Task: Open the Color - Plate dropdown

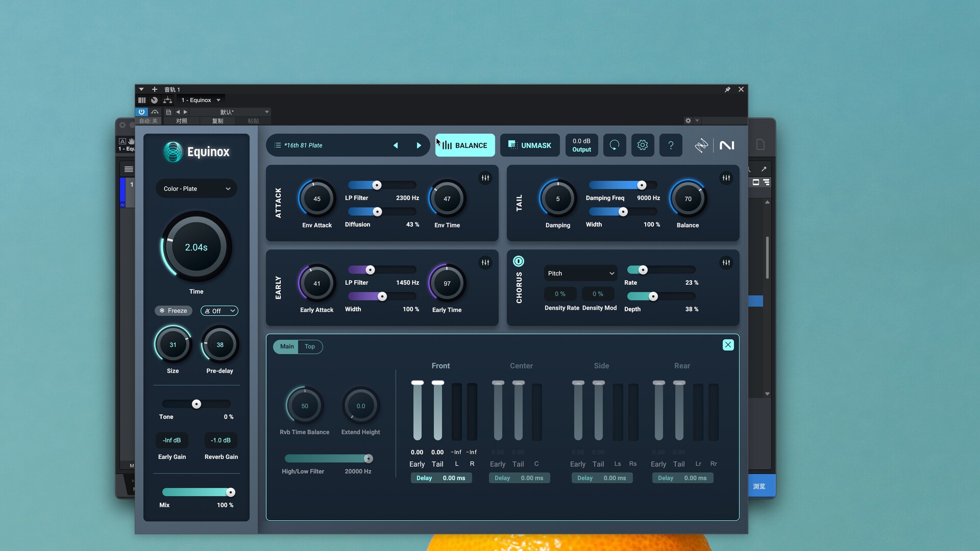Action: [197, 189]
